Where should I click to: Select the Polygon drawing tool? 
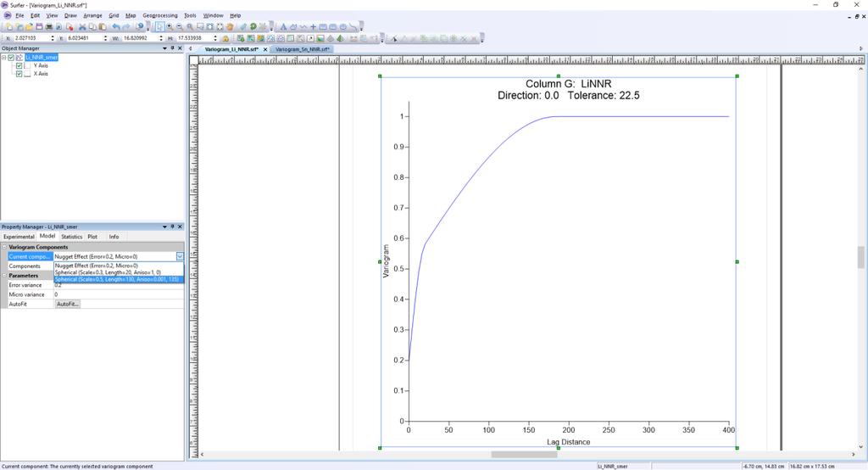tap(293, 26)
